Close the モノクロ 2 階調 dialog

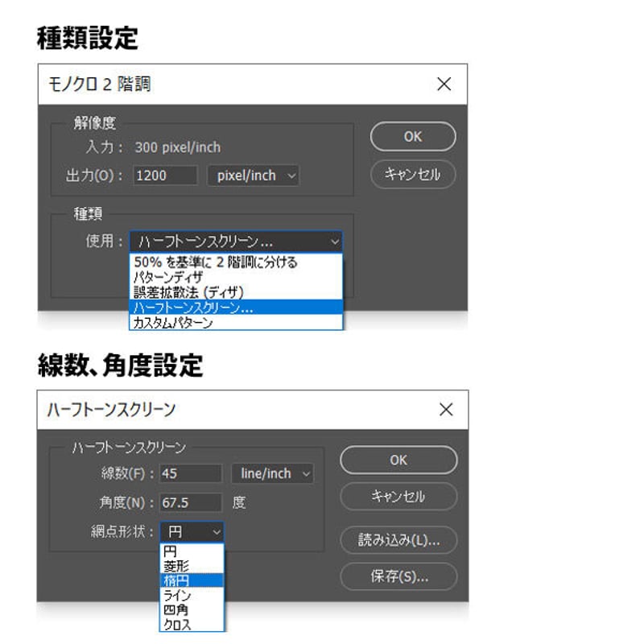point(444,84)
